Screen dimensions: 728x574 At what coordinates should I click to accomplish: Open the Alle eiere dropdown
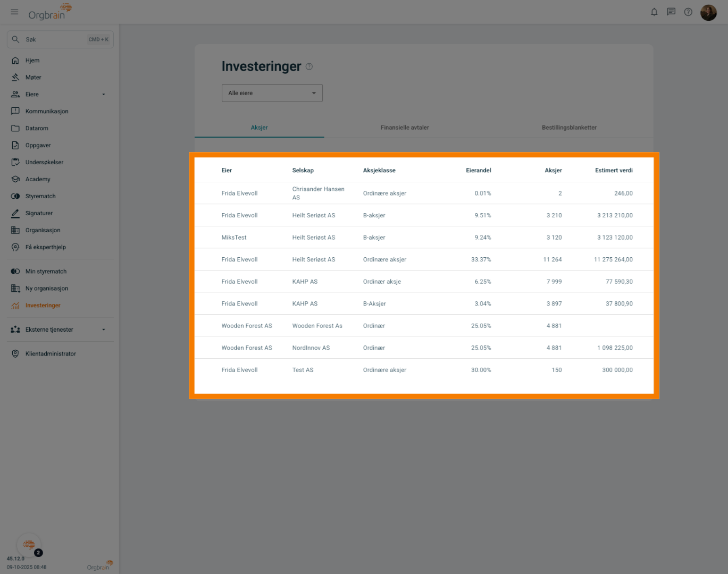pyautogui.click(x=272, y=93)
